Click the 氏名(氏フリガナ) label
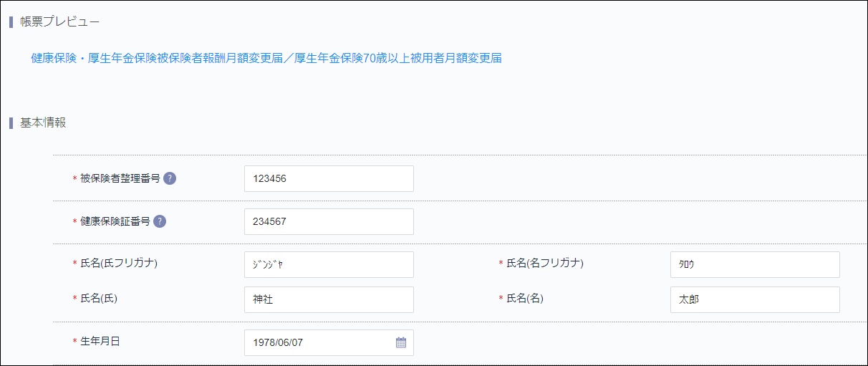 click(119, 263)
